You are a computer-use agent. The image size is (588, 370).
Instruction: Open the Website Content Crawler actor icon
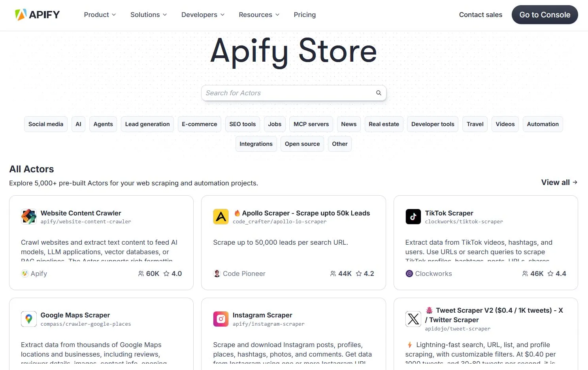pyautogui.click(x=29, y=217)
